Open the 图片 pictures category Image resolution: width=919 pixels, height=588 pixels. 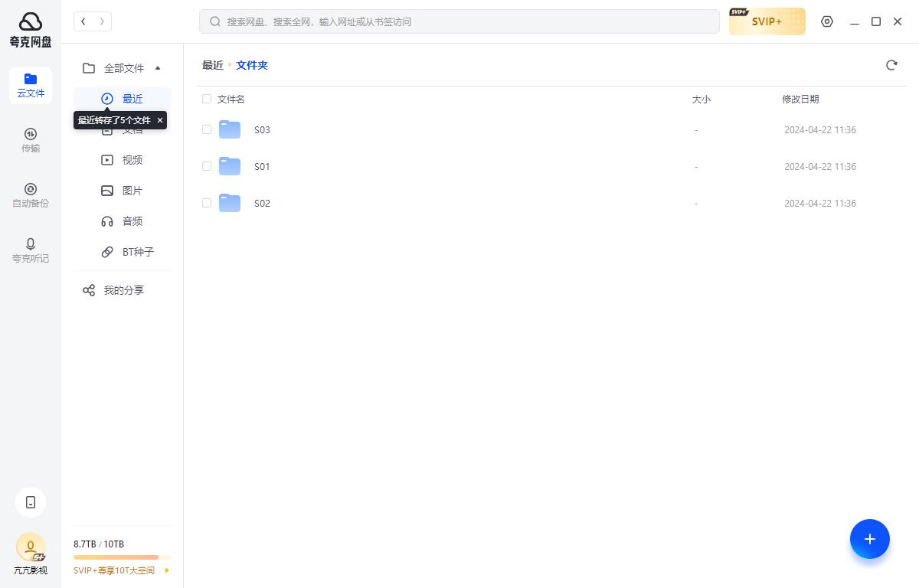pyautogui.click(x=132, y=190)
